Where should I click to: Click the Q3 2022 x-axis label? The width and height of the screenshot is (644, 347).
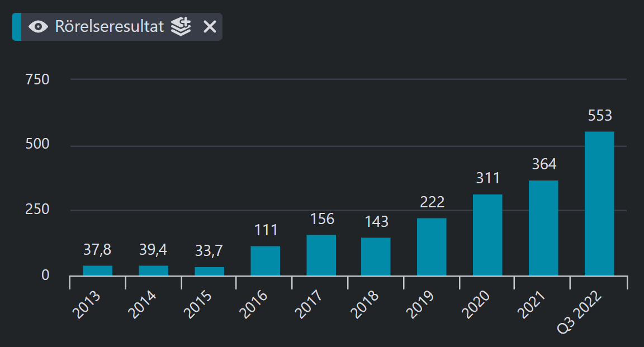[580, 312]
